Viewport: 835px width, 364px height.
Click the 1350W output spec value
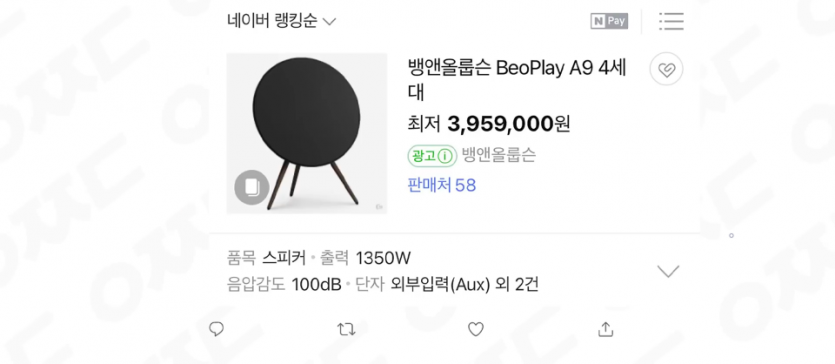pos(383,259)
